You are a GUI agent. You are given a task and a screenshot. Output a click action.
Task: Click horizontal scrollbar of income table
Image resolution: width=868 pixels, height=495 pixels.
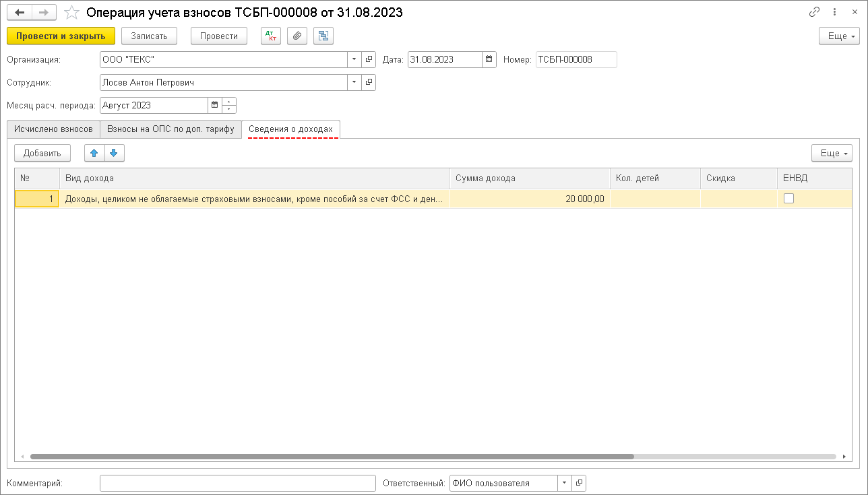point(332,456)
